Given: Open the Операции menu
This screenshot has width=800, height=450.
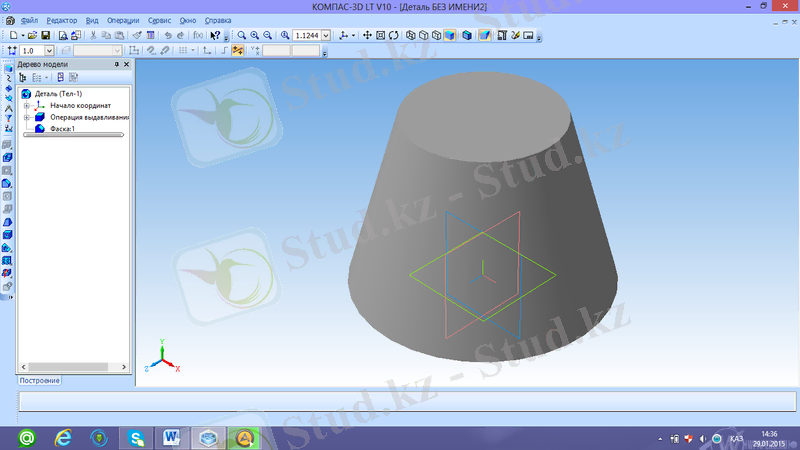Looking at the screenshot, I should pyautogui.click(x=125, y=20).
